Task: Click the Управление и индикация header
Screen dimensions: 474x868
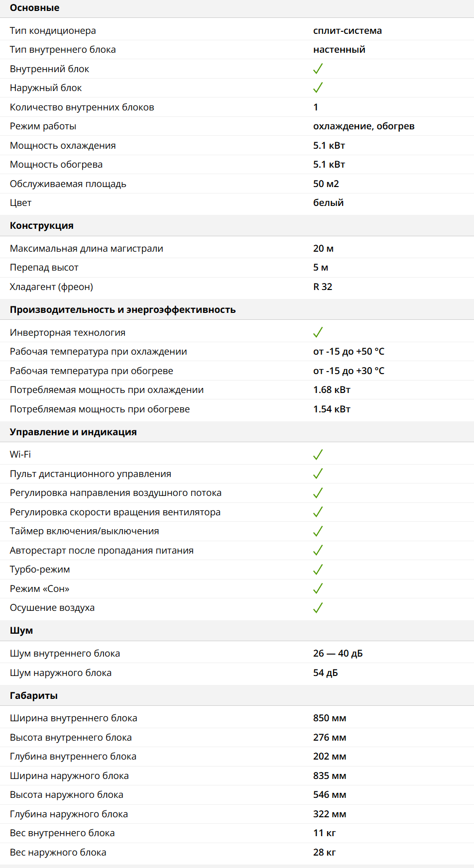Action: [x=73, y=432]
